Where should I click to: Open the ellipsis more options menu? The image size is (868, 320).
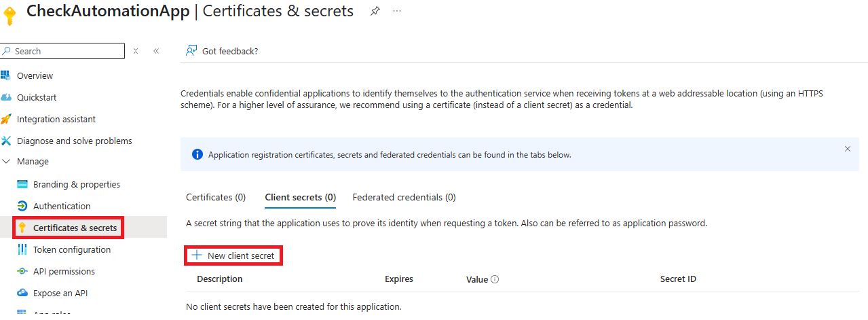tap(397, 12)
